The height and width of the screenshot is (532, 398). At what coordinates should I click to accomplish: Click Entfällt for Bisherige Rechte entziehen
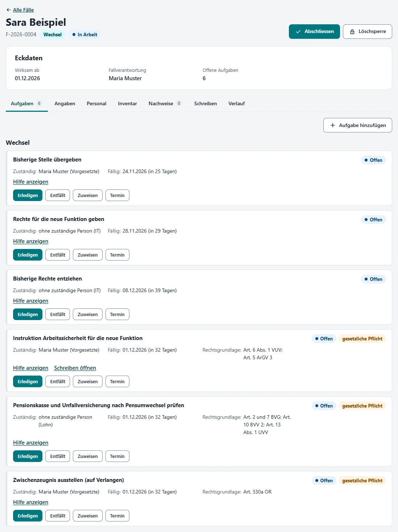click(x=58, y=314)
